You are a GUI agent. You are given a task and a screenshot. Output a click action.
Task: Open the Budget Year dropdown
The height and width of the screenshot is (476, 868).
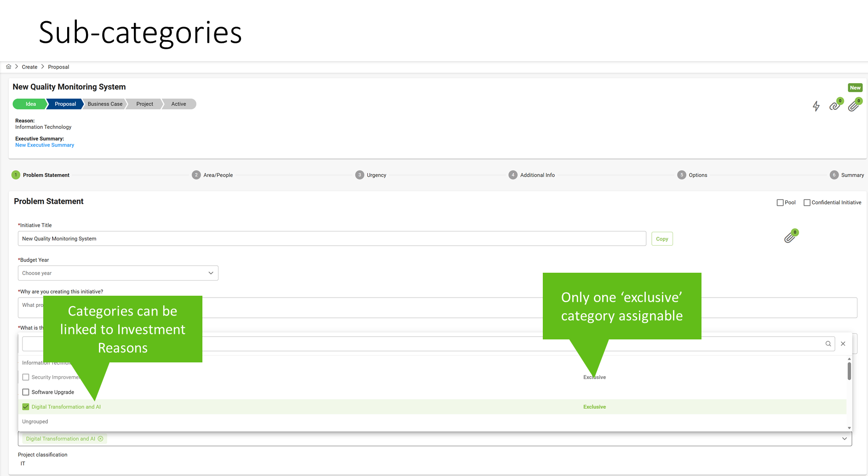(x=118, y=273)
